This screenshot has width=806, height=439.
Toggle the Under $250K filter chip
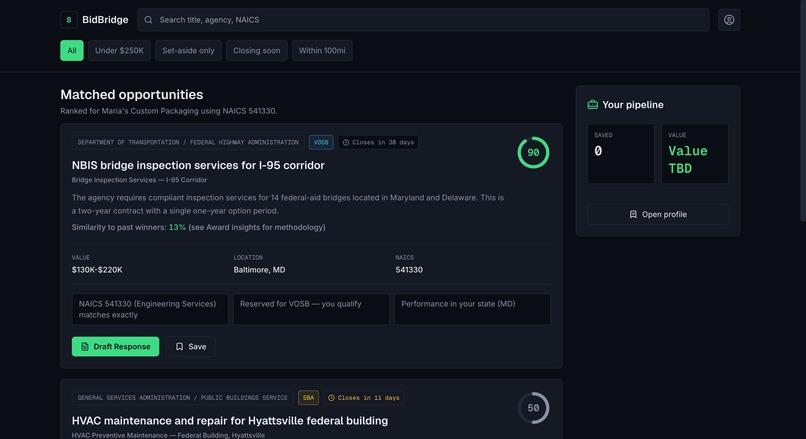pyautogui.click(x=119, y=50)
